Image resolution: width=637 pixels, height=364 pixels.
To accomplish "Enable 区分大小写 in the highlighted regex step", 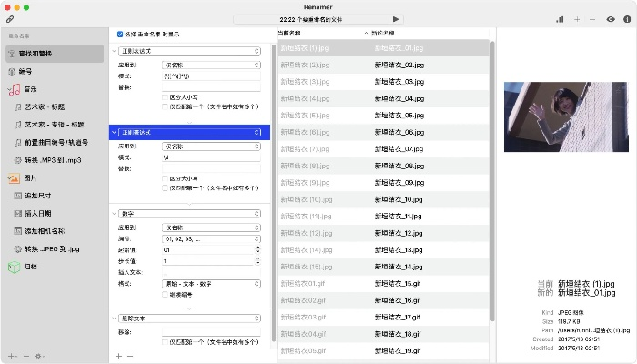I will tap(165, 178).
